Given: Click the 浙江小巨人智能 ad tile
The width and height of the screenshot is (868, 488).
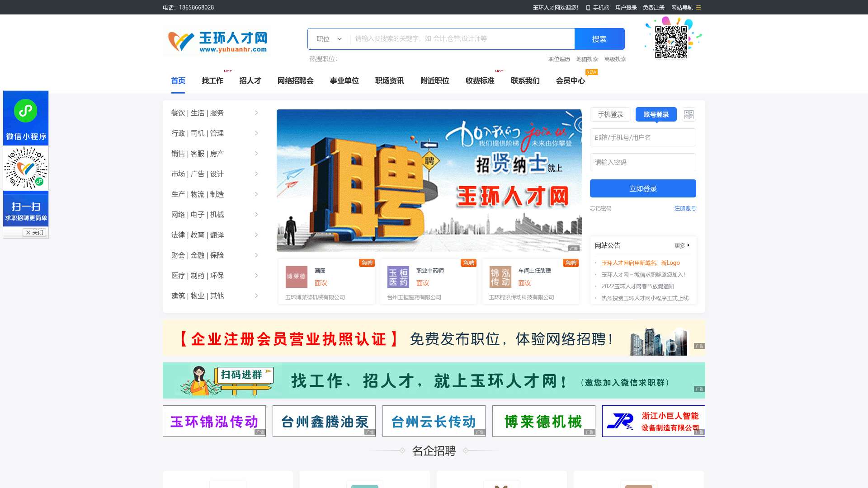Looking at the screenshot, I should 654,421.
